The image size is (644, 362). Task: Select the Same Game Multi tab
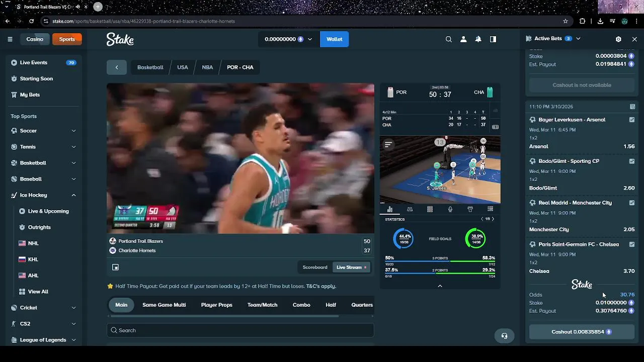(164, 305)
